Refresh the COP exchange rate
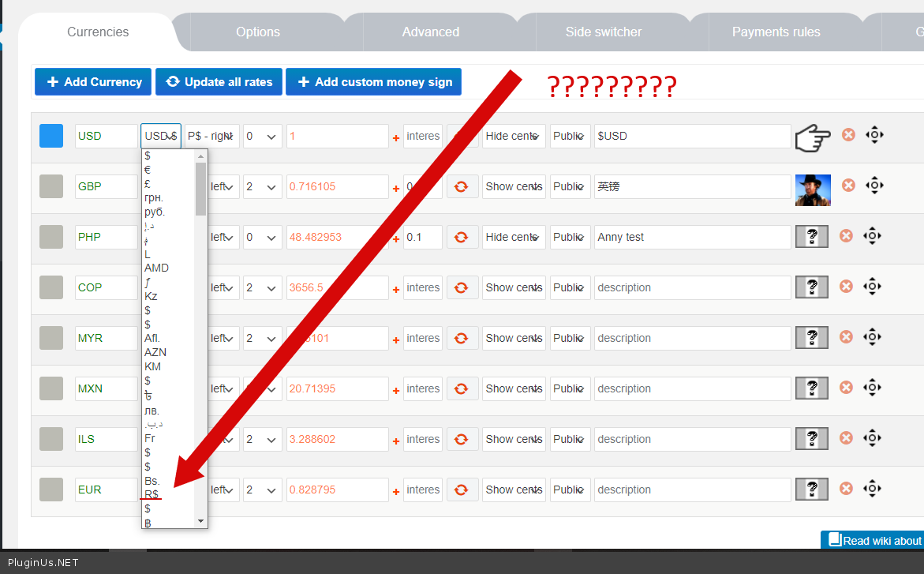Image resolution: width=924 pixels, height=574 pixels. click(462, 287)
